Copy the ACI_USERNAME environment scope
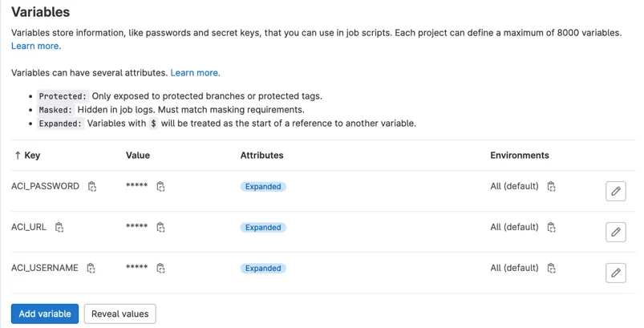The height and width of the screenshot is (328, 644). (551, 268)
